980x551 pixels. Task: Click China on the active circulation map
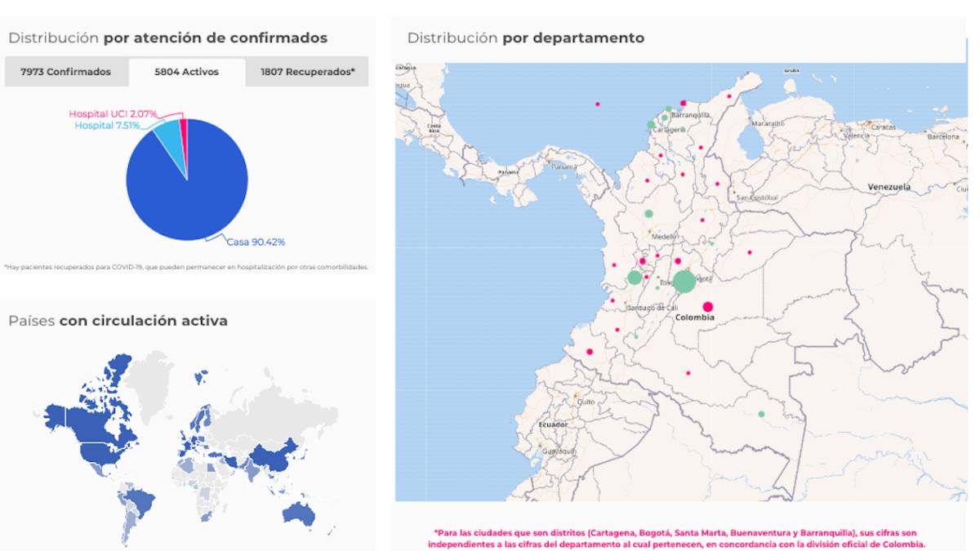pyautogui.click(x=274, y=457)
